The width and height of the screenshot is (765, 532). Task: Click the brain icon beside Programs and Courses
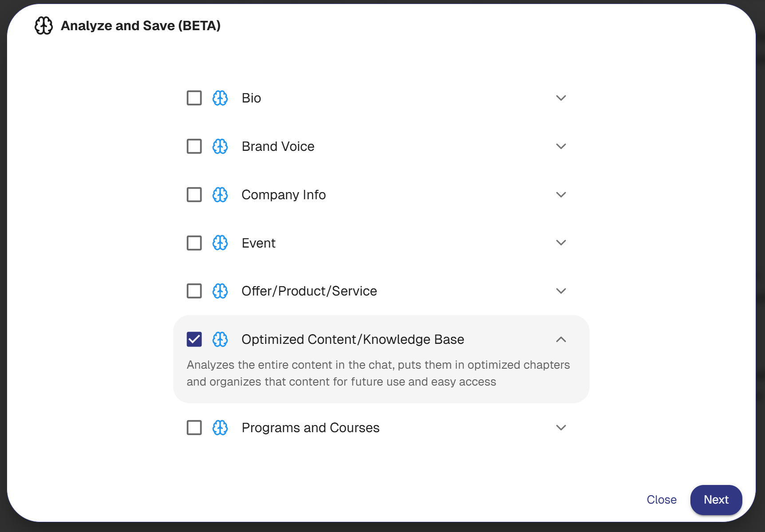pyautogui.click(x=220, y=428)
